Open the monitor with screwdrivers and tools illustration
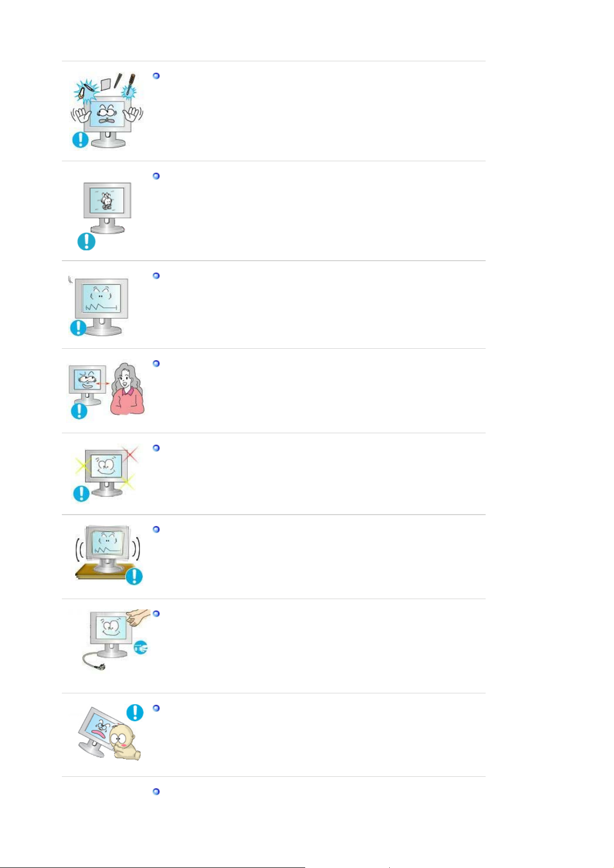 (107, 110)
